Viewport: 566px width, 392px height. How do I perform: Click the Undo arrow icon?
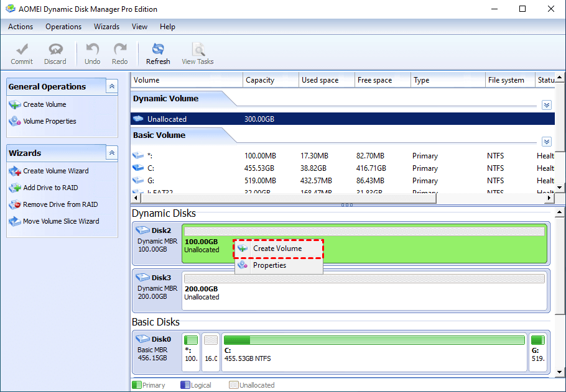(x=93, y=49)
